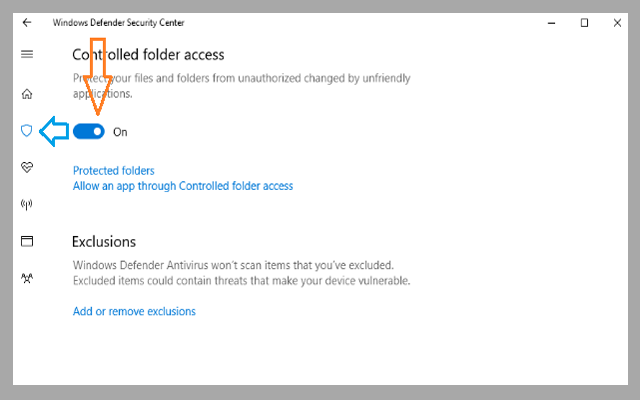Open the Protected folders link
Screen dimensions: 640x400
point(113,171)
